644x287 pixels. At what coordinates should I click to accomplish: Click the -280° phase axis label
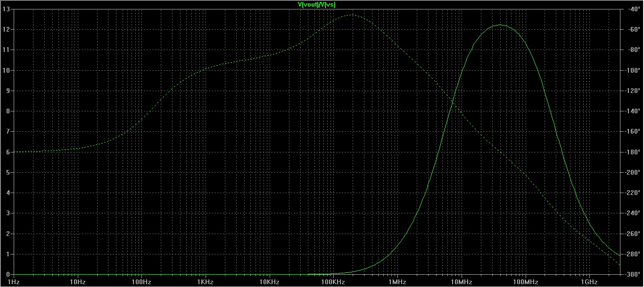tap(632, 254)
